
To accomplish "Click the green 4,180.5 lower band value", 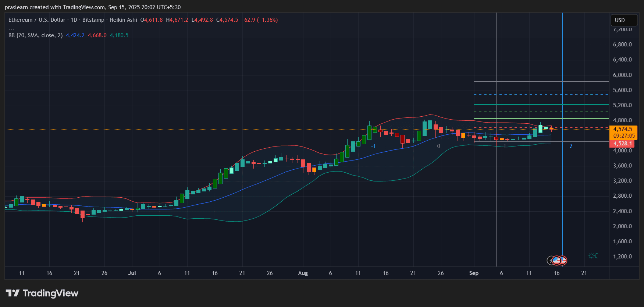I will 119,35.
